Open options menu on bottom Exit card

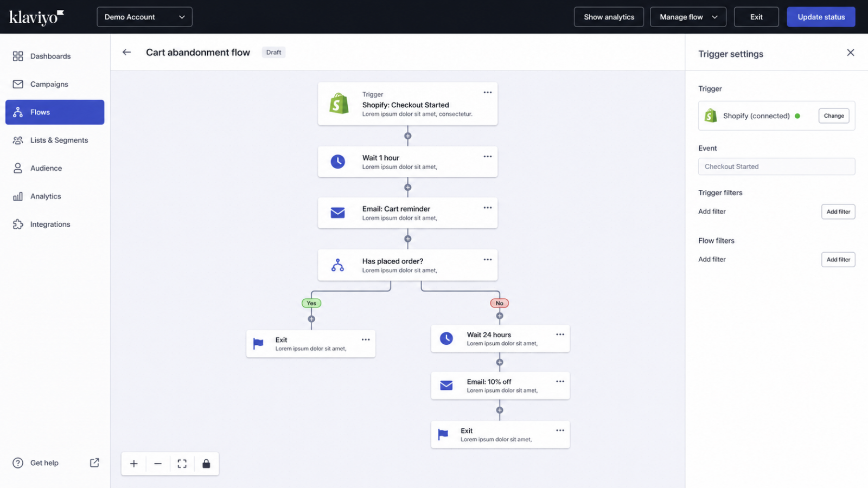coord(560,430)
